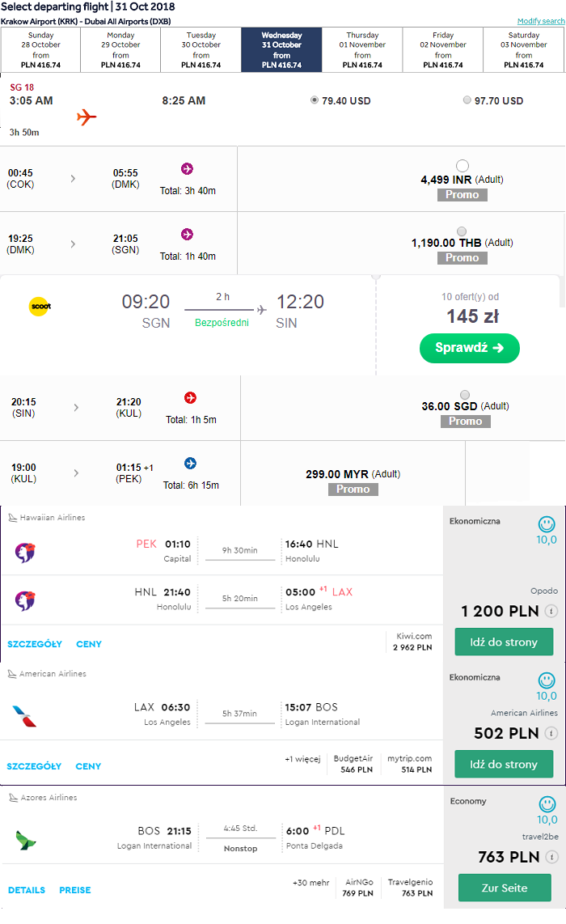Click the purple plane icon on COK-DMK flight
566x924 pixels.
pos(187,169)
